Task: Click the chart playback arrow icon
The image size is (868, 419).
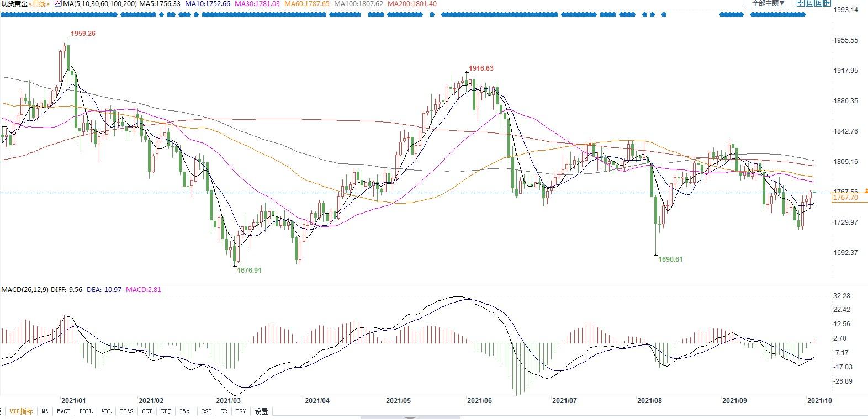Action: [x=818, y=3]
